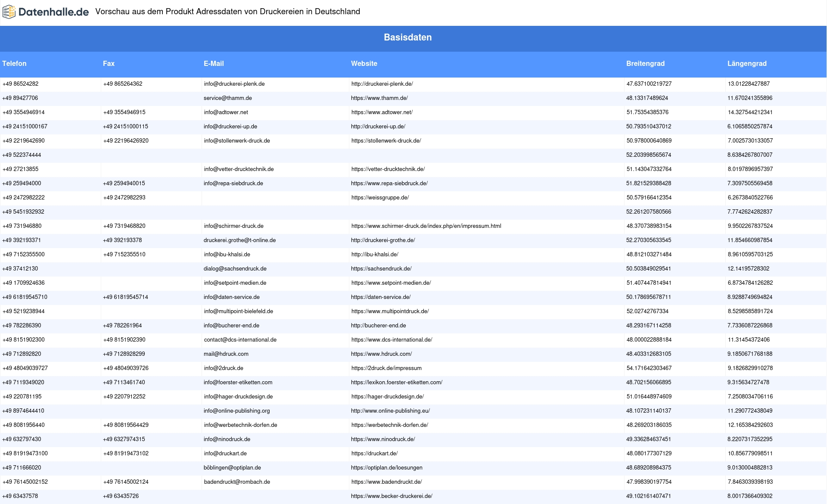The height and width of the screenshot is (504, 827).
Task: Open the https://weissgruppe.de/ link
Action: pos(380,198)
